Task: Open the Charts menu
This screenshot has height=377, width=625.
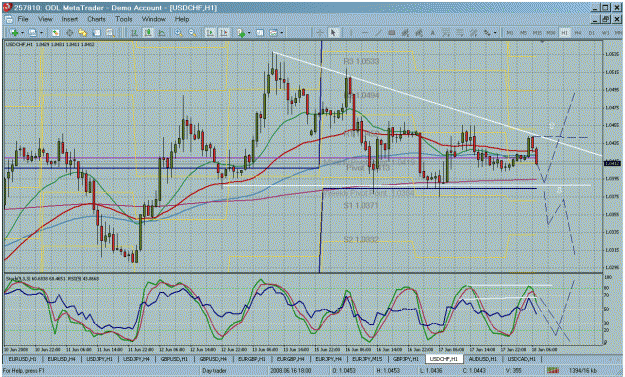Action: [96, 19]
